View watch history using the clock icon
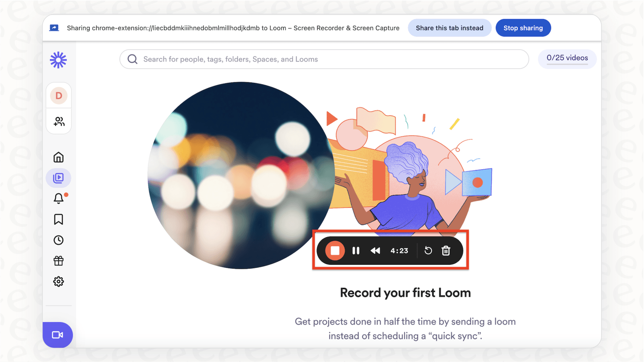The image size is (644, 362). pos(58,240)
